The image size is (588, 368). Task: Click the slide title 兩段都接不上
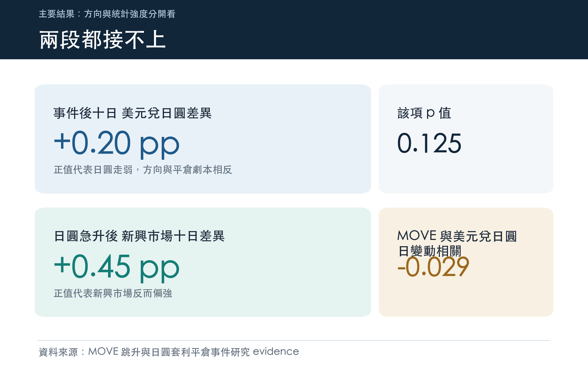coord(103,40)
